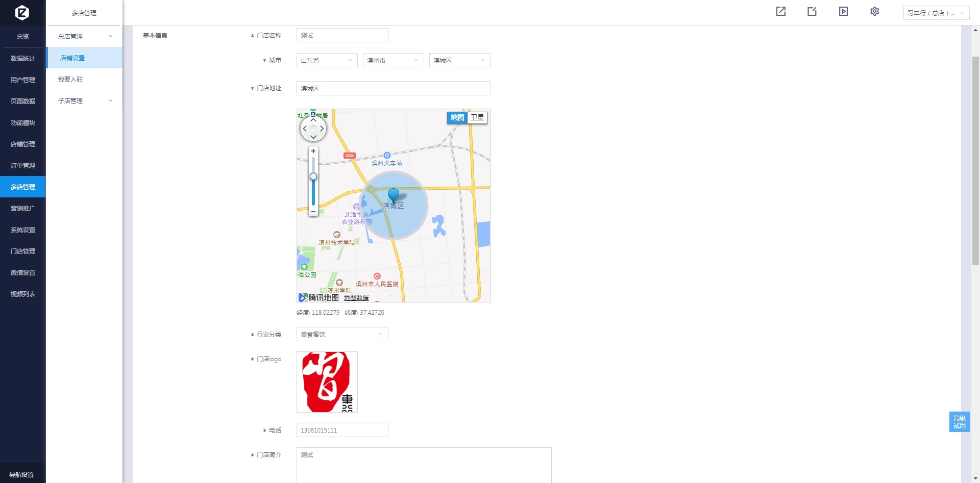The image size is (980, 483).
Task: Click the map zoom slider handle
Action: (313, 176)
